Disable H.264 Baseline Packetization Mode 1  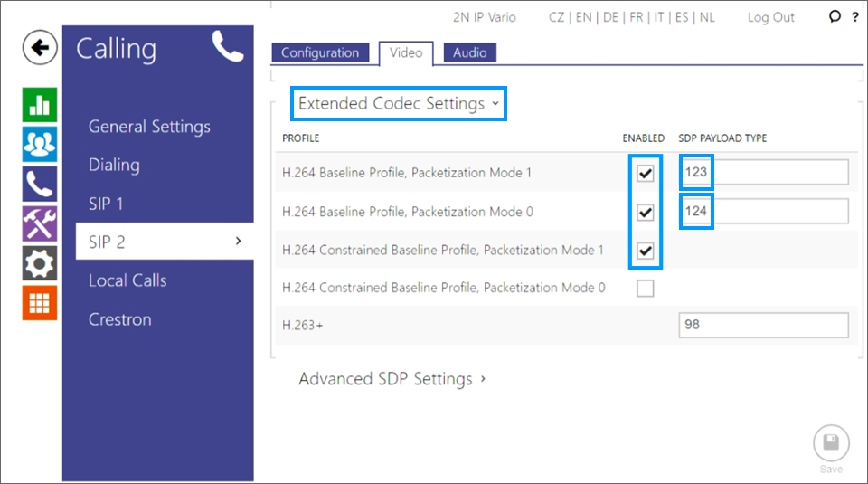click(645, 174)
